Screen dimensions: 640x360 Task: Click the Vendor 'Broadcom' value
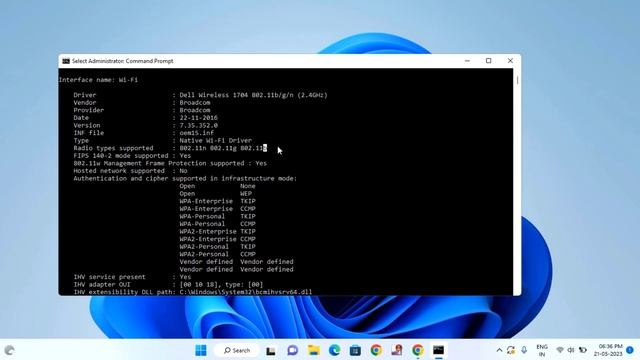pyautogui.click(x=195, y=103)
